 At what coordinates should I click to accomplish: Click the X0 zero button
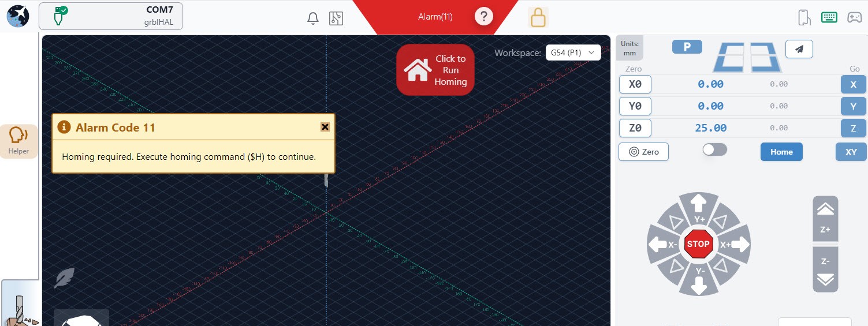click(635, 84)
